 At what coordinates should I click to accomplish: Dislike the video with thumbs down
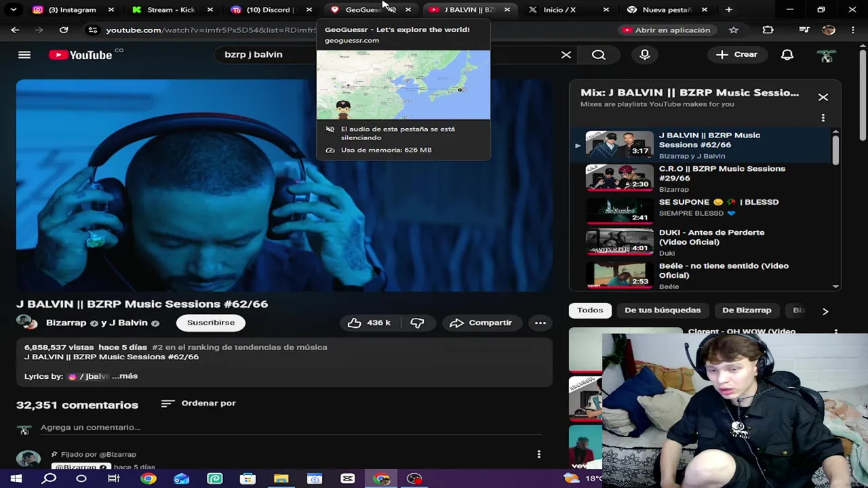(x=417, y=323)
